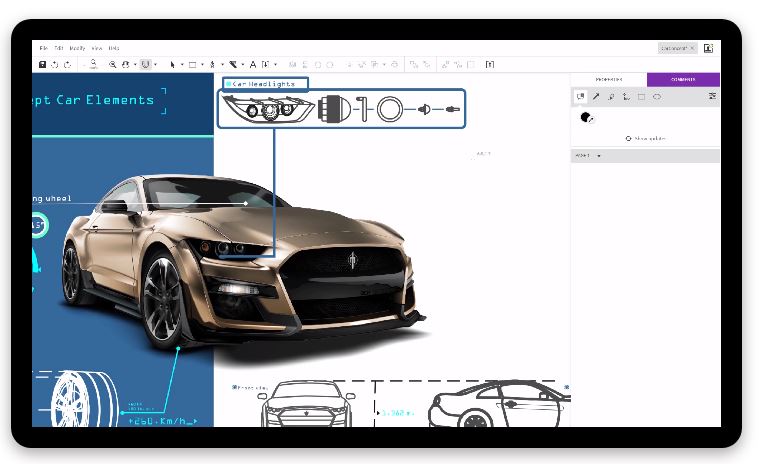The width and height of the screenshot is (759, 464).
Task: Click the headlight parts diagram box
Action: tap(341, 108)
